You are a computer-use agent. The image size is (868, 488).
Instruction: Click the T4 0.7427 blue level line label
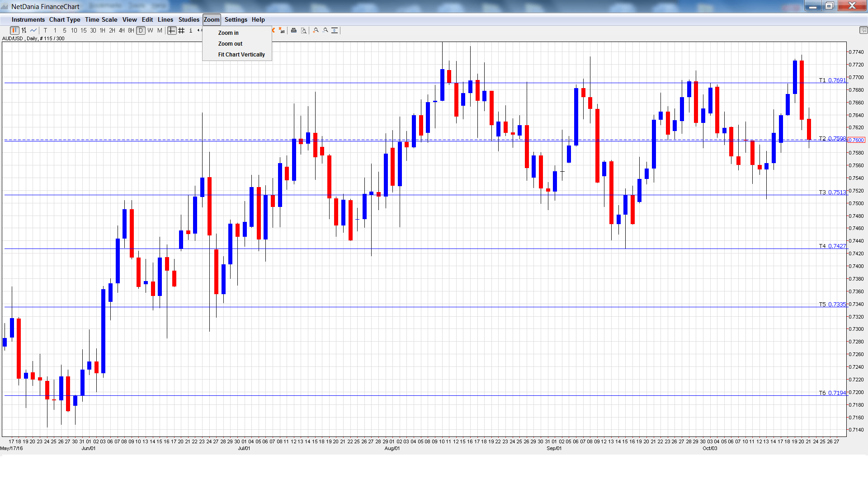(x=832, y=246)
